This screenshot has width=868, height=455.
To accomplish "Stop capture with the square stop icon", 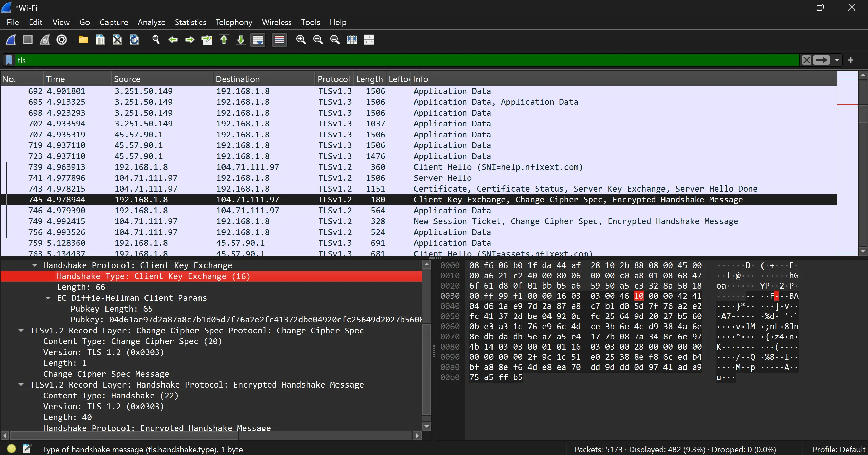I will pos(28,40).
